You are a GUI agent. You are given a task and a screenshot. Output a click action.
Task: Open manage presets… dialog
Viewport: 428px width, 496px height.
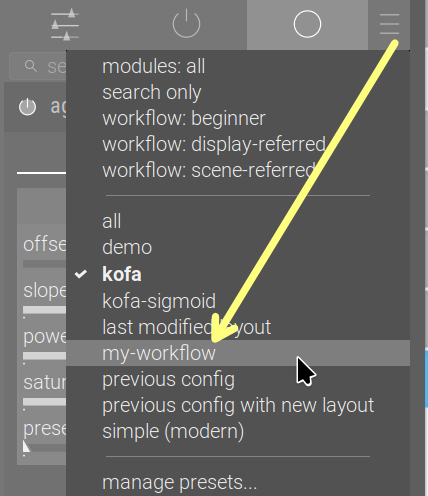(180, 483)
